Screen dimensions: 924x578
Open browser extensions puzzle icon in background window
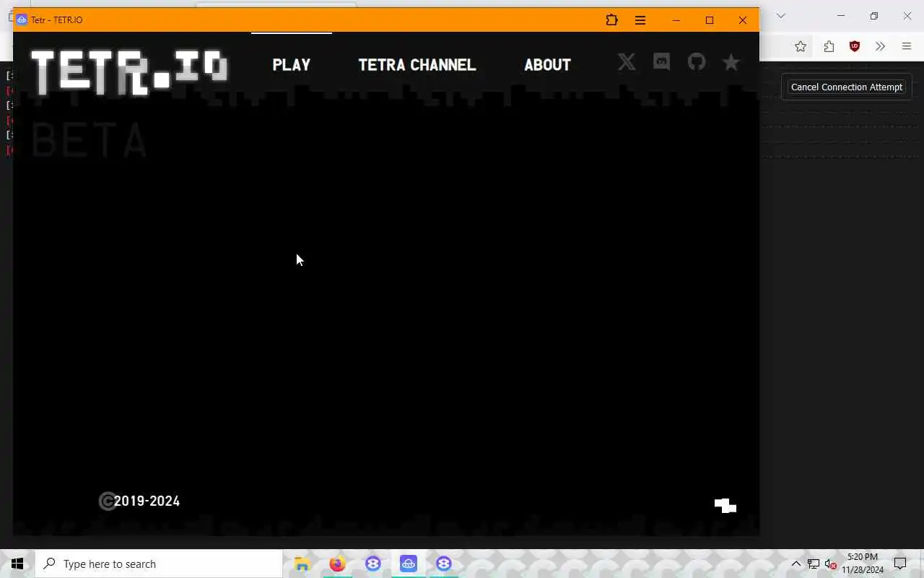click(x=829, y=46)
